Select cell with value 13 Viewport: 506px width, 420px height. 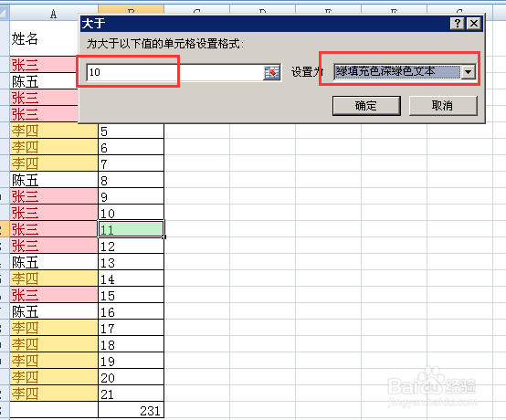(131, 262)
